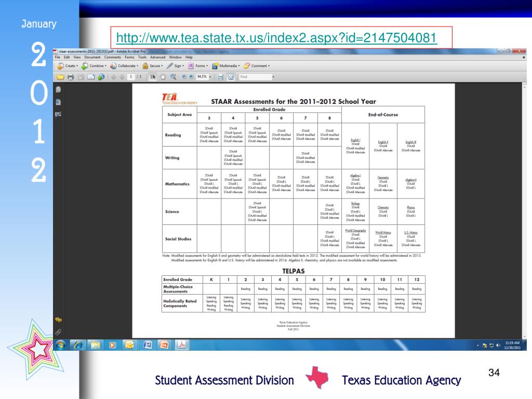This screenshot has width=532, height=399.
Task: Open the File menu
Action: pyautogui.click(x=58, y=57)
